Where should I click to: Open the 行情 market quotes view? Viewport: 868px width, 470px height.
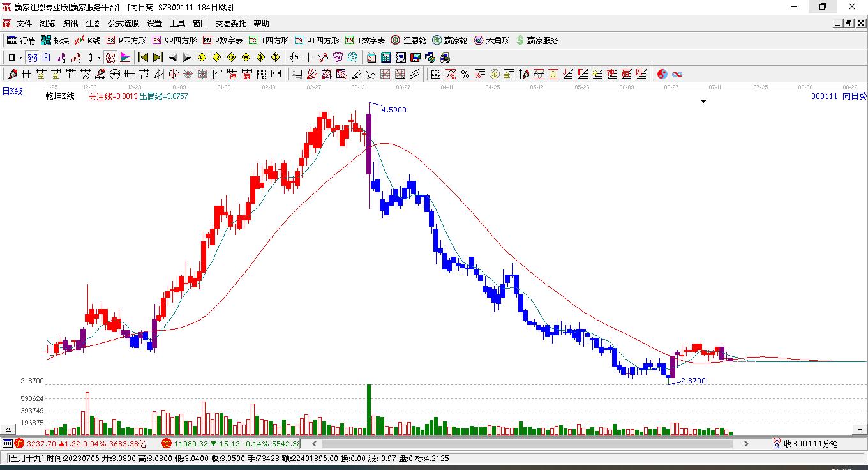[x=21, y=40]
